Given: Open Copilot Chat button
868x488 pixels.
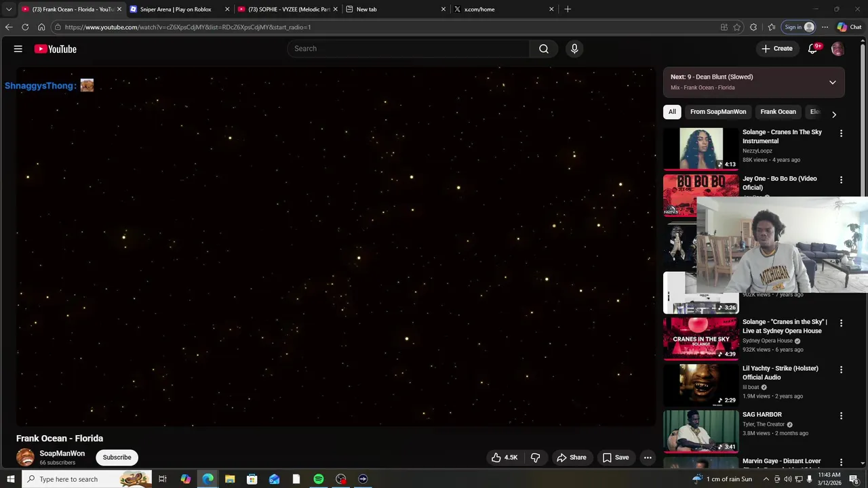Looking at the screenshot, I should point(849,27).
